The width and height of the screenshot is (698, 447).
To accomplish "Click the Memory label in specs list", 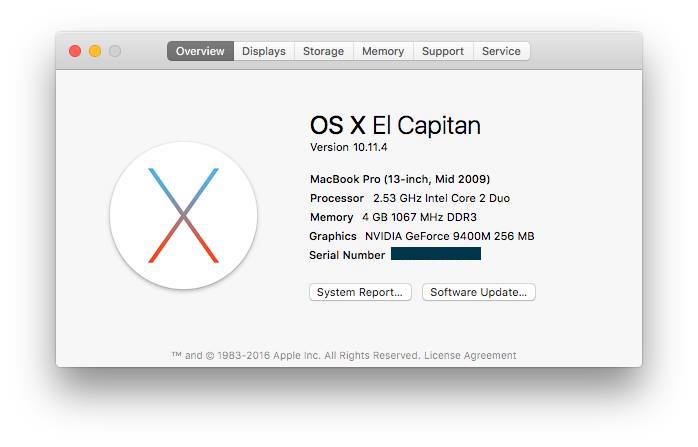I will tap(332, 217).
